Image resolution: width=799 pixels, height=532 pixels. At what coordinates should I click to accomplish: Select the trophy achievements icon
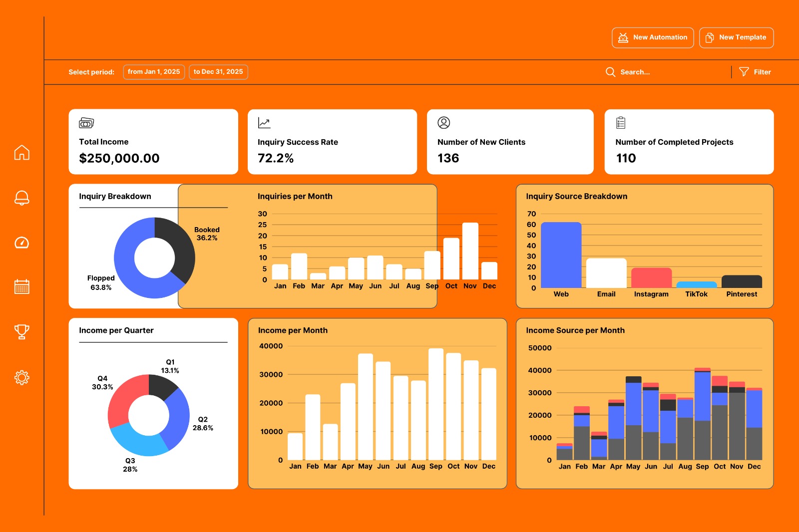[21, 331]
